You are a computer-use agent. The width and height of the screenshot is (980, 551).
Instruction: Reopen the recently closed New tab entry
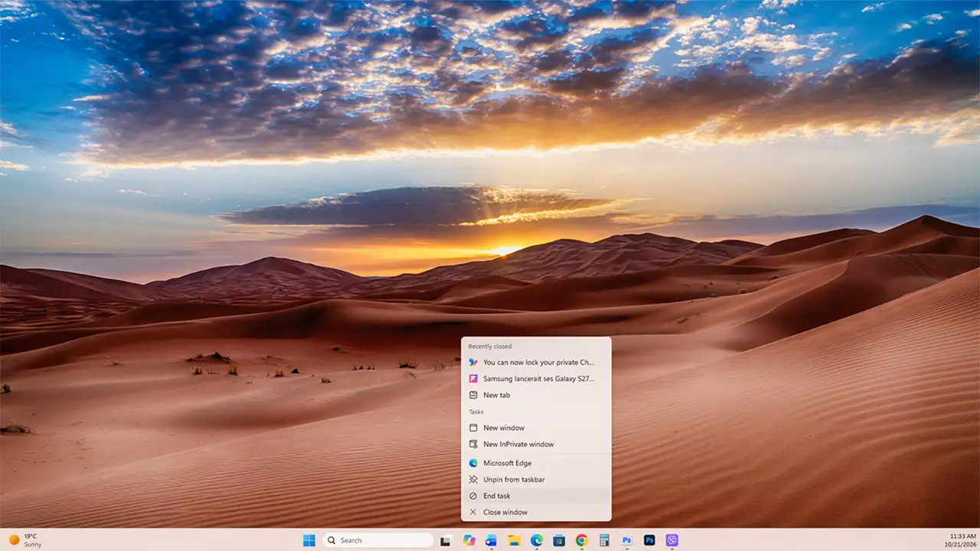coord(536,395)
